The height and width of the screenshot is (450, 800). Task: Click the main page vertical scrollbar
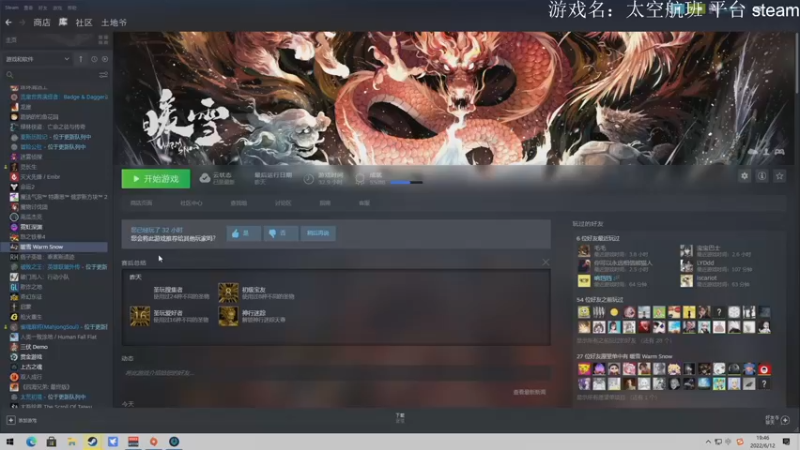[796, 61]
